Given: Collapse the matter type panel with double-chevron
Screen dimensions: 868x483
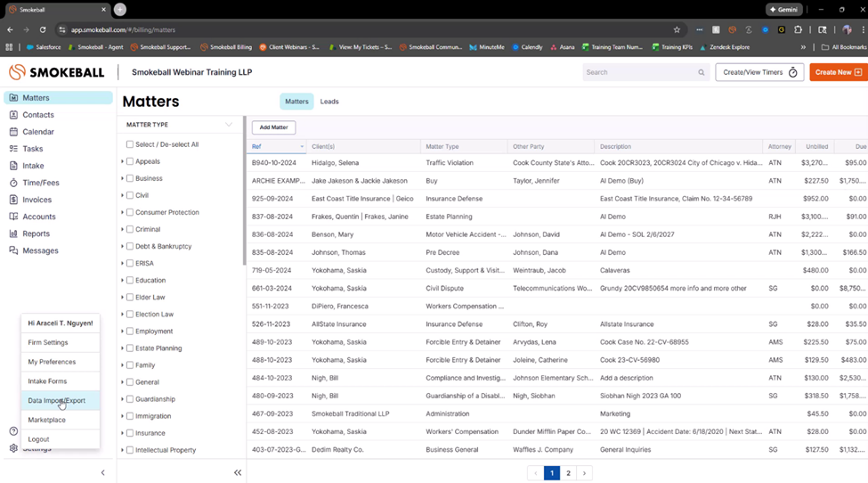Looking at the screenshot, I should pyautogui.click(x=238, y=472).
